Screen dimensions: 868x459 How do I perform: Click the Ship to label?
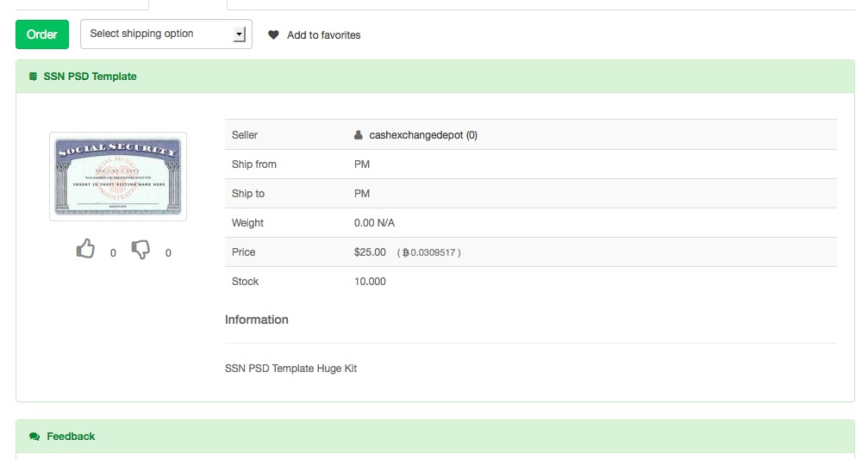click(x=248, y=194)
